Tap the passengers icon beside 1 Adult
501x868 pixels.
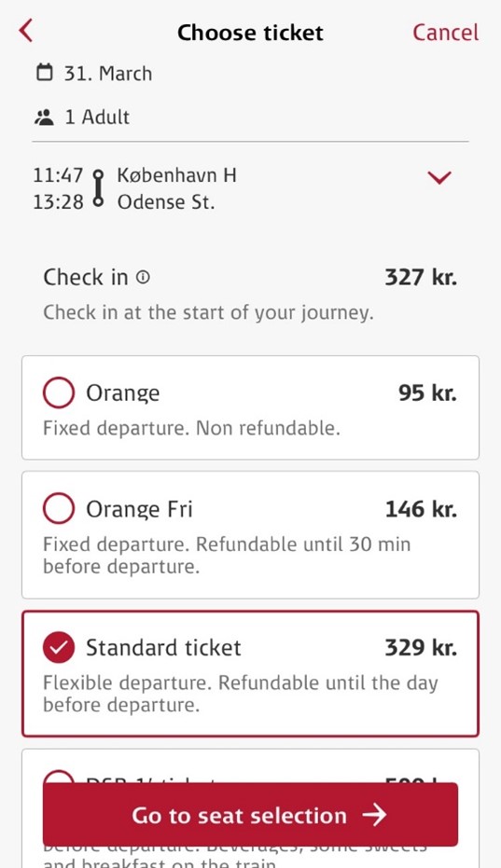pyautogui.click(x=45, y=117)
